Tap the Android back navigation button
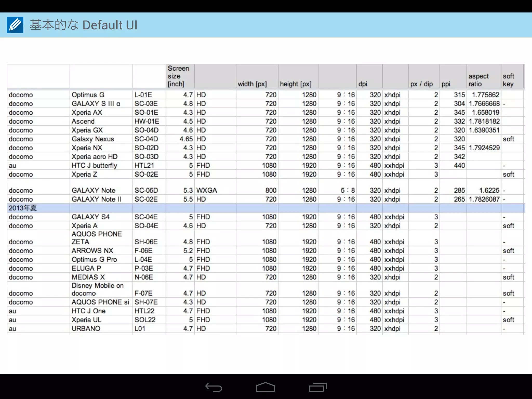The width and height of the screenshot is (532, 399). 214,387
